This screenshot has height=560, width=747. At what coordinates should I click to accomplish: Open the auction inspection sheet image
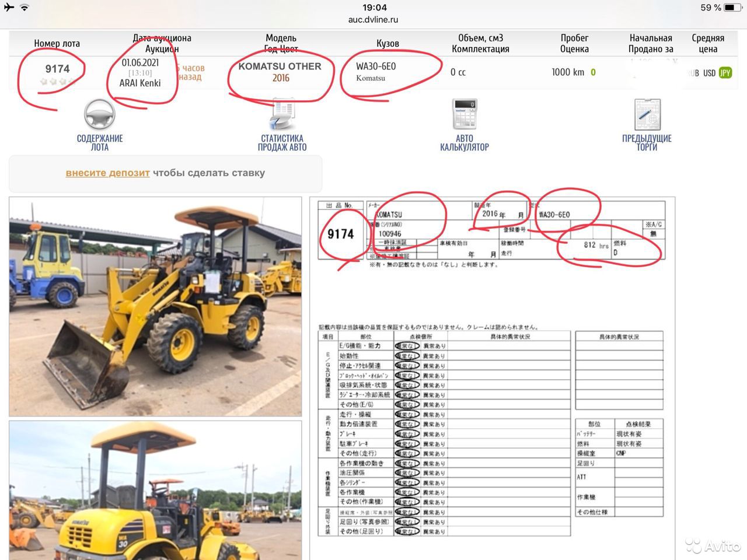pos(492,378)
